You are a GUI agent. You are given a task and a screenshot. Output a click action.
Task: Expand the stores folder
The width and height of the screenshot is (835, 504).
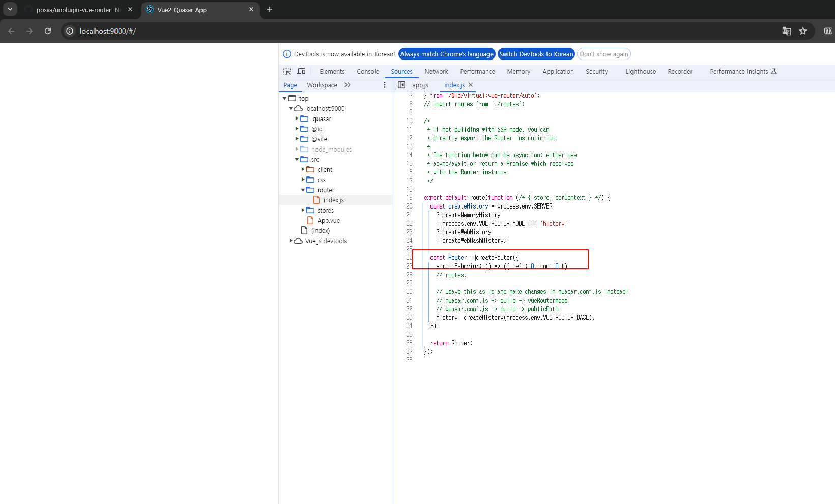303,210
